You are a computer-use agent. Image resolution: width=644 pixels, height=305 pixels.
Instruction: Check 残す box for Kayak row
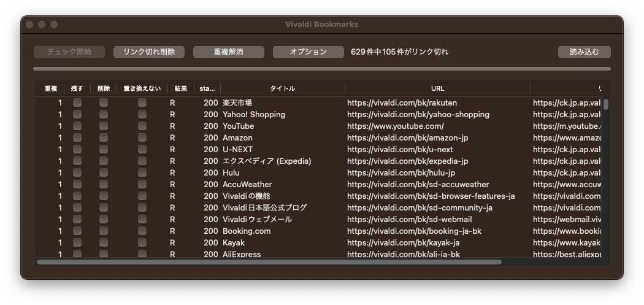[77, 242]
